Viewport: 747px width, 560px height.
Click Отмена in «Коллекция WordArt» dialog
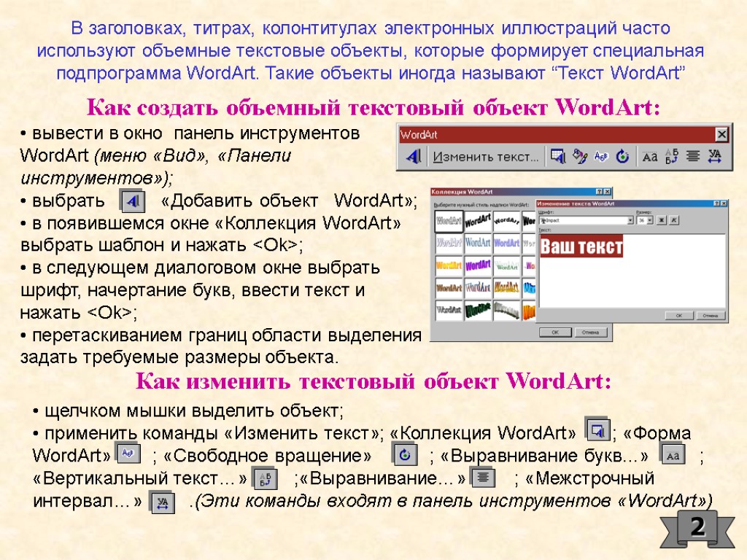coord(591,332)
